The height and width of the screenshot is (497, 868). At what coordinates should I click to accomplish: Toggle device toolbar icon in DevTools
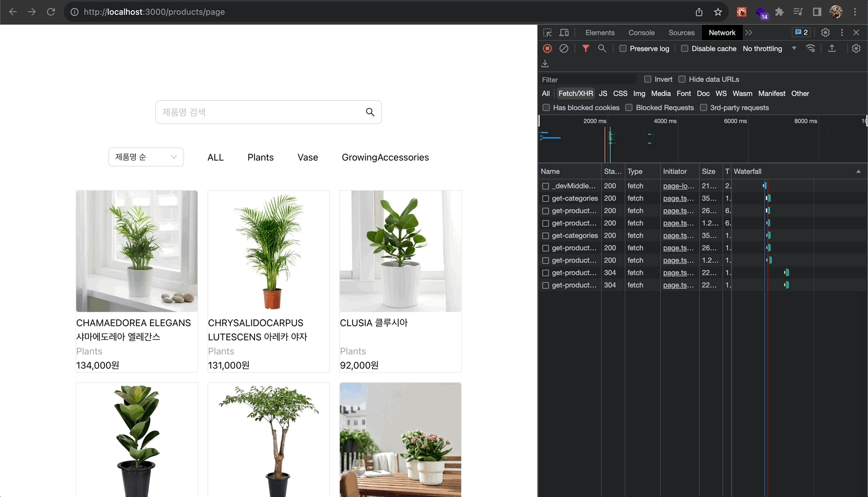pyautogui.click(x=564, y=32)
